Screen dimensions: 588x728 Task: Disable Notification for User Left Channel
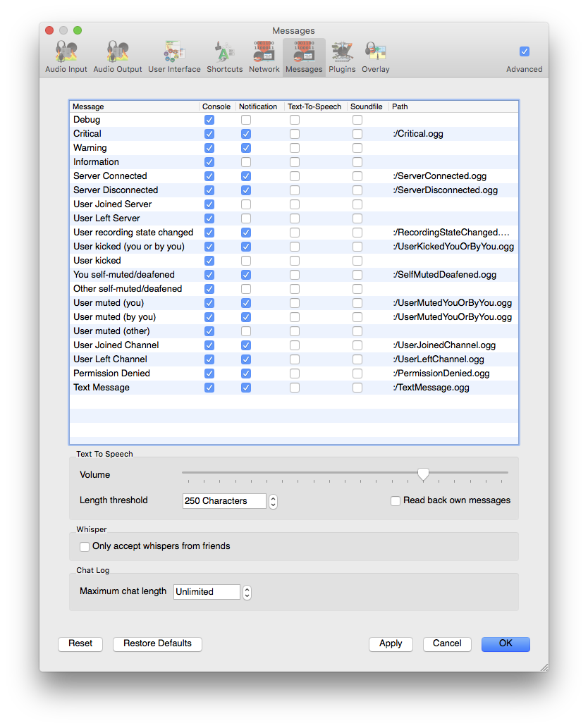point(246,359)
